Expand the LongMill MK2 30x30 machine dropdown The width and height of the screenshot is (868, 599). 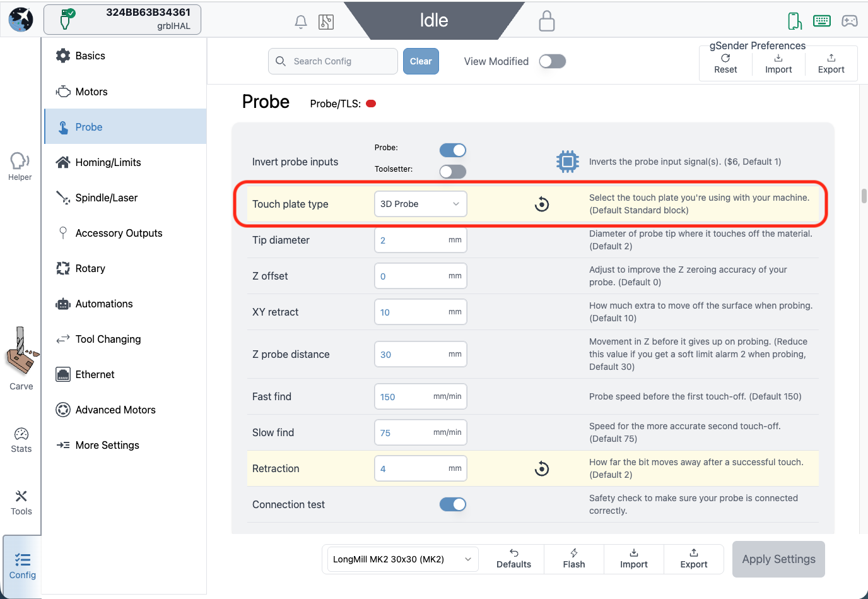coord(401,559)
